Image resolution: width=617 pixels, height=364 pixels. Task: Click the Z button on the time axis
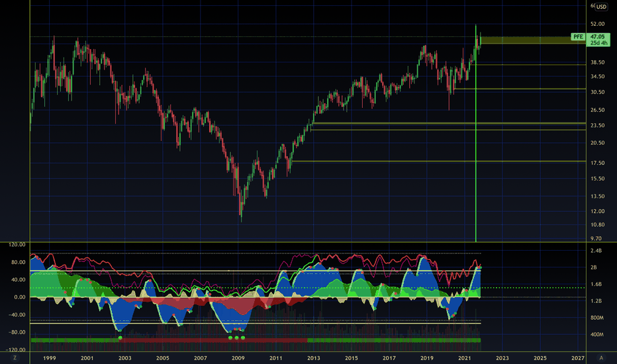click(15, 357)
